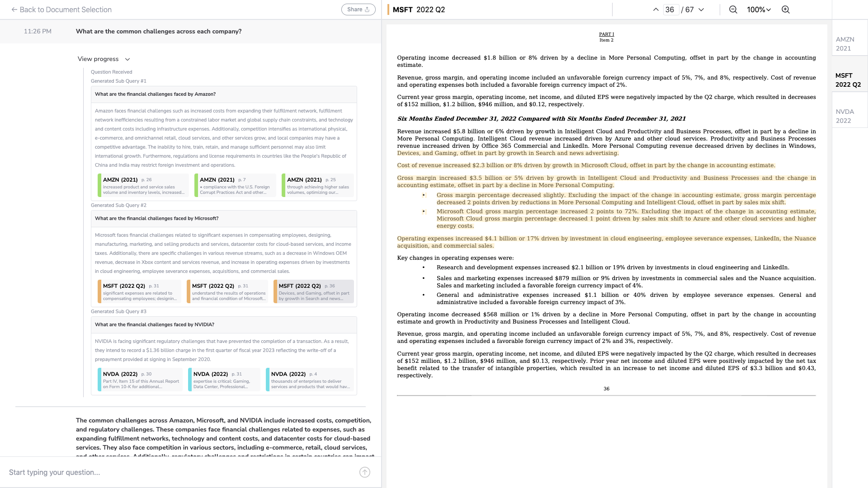Select the zoom in magnifier icon
868x488 pixels.
pos(785,9)
